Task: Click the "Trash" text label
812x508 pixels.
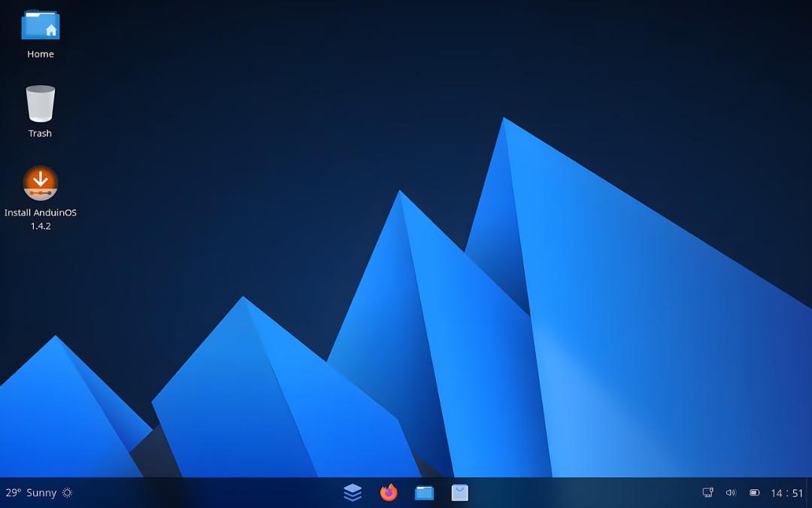Action: 41,133
